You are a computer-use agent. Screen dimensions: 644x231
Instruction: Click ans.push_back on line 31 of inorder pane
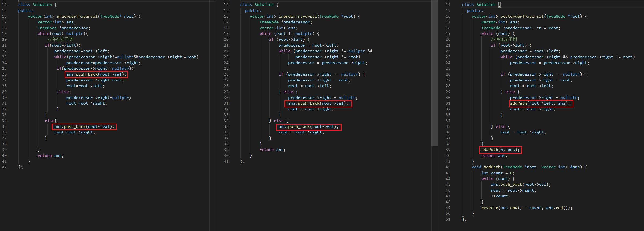click(x=318, y=103)
